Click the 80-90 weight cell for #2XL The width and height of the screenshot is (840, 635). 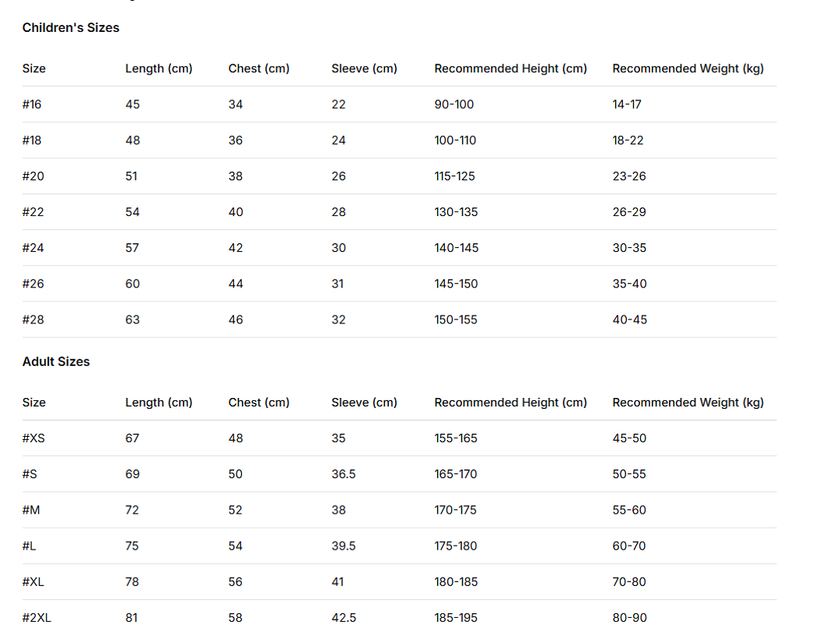click(x=630, y=617)
